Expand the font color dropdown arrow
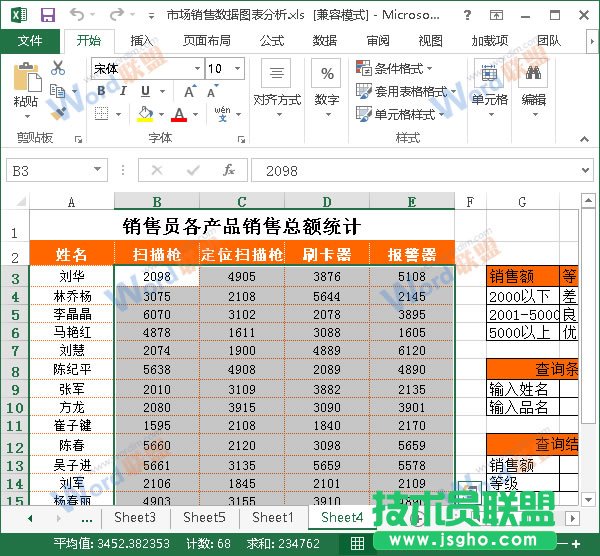Screen dimensions: 600x556 click(x=195, y=114)
